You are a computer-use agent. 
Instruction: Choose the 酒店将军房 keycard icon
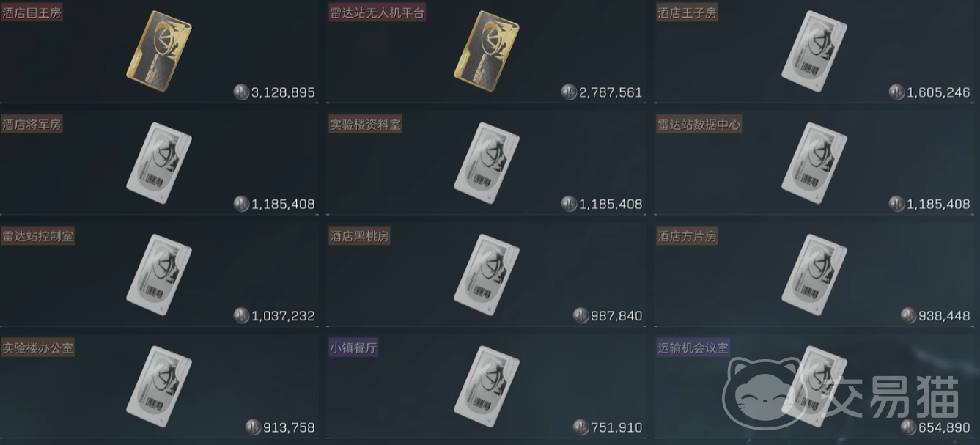click(x=160, y=163)
